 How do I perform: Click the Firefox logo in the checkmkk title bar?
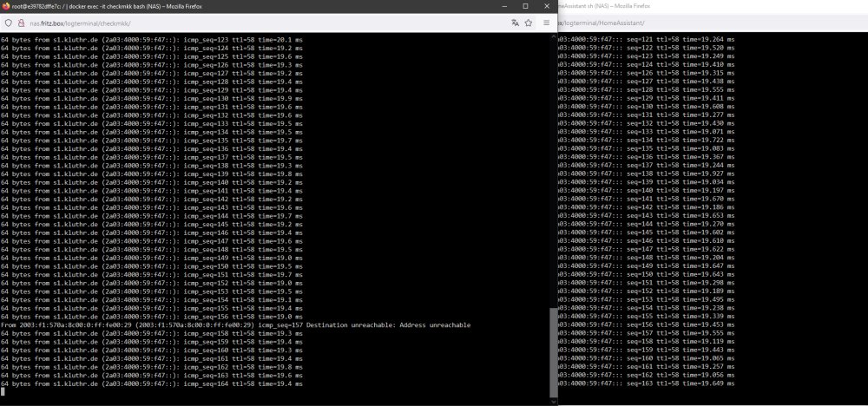coord(6,6)
